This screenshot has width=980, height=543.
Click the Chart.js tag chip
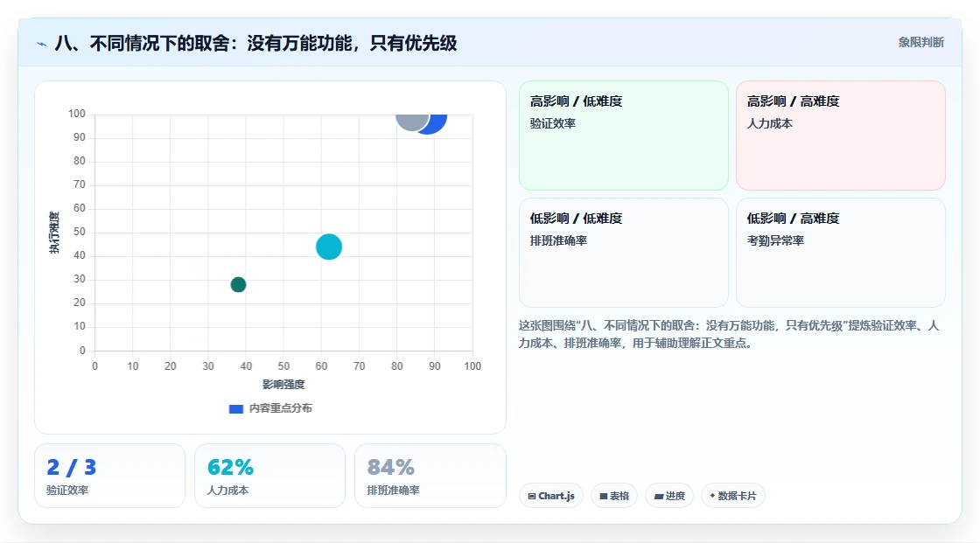click(551, 496)
